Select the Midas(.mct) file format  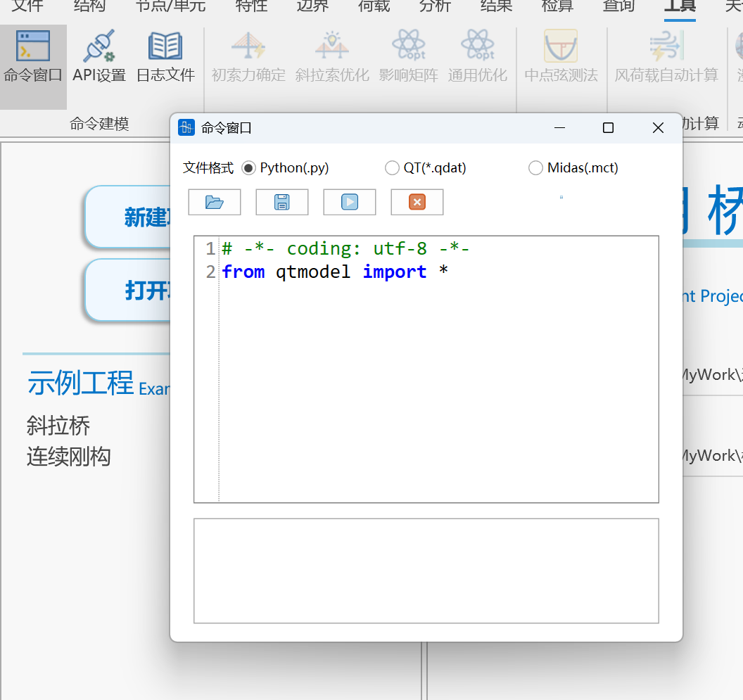(x=573, y=167)
